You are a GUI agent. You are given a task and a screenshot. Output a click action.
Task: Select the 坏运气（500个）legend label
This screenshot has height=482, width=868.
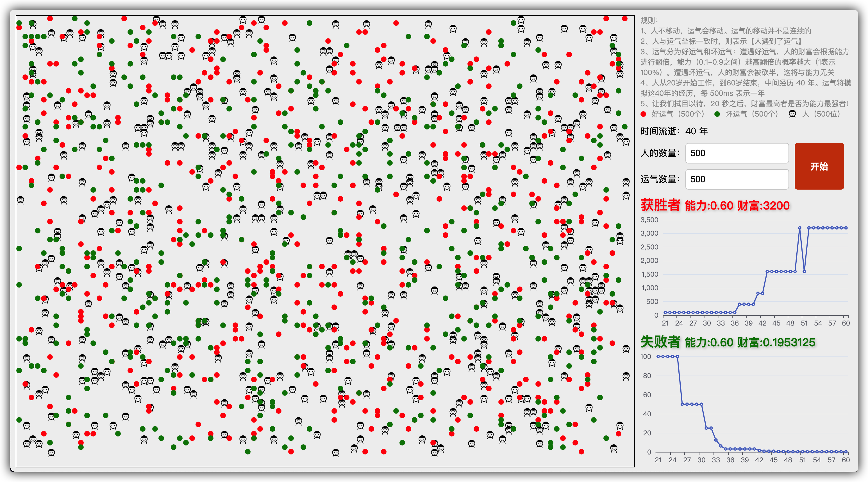751,114
